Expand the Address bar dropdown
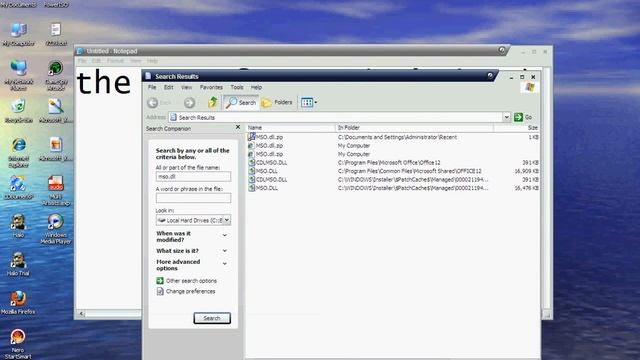The height and width of the screenshot is (360, 640). pos(506,117)
